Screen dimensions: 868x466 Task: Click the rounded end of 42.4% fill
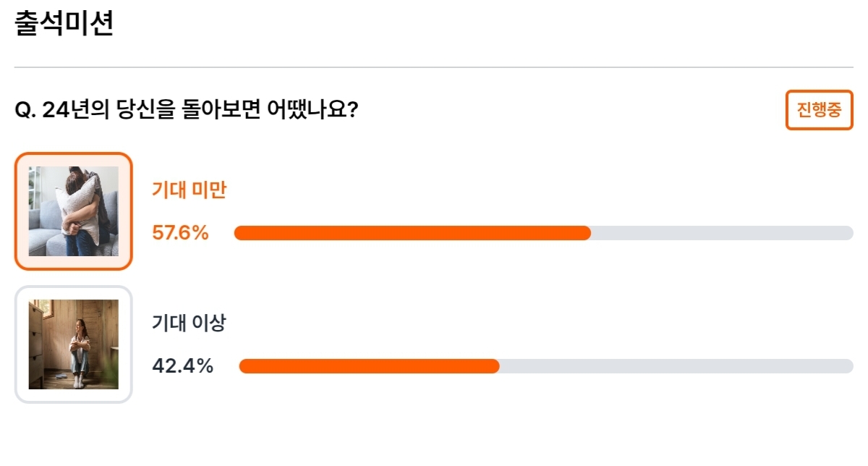(x=494, y=366)
